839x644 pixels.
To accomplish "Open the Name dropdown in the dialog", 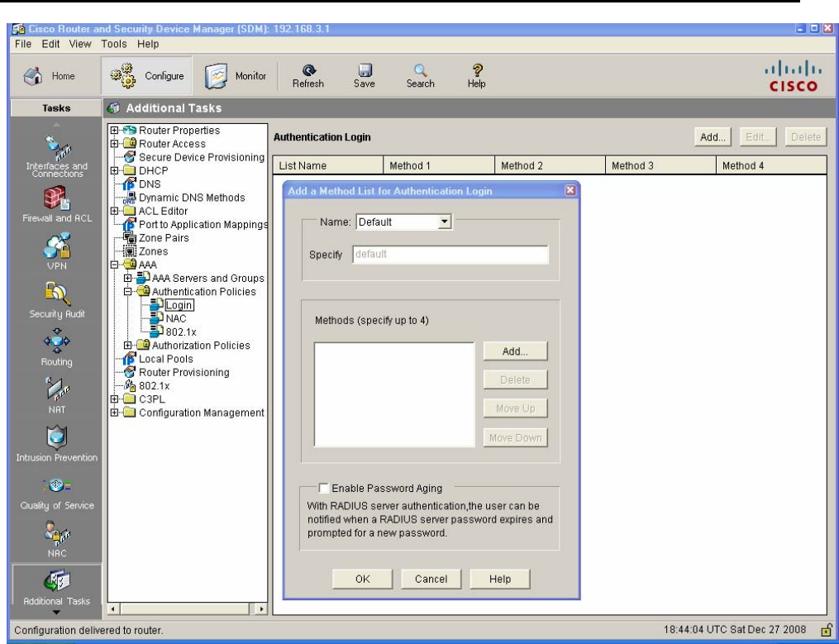I will tap(444, 222).
